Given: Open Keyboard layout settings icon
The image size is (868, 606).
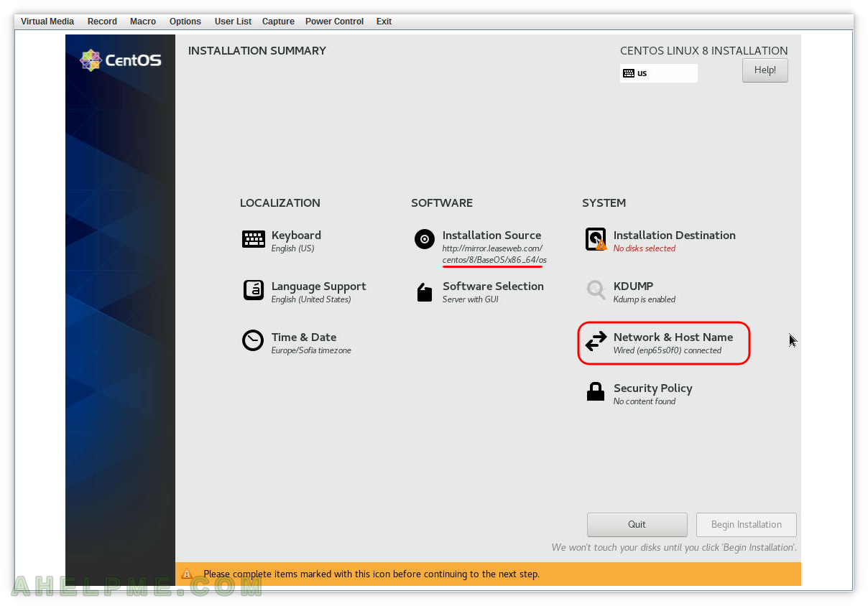Looking at the screenshot, I should pyautogui.click(x=254, y=240).
